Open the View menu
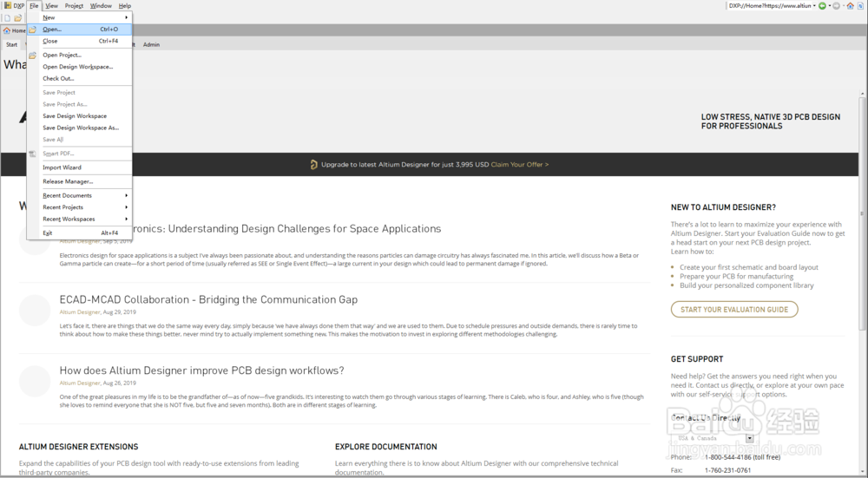The height and width of the screenshot is (478, 868). (51, 5)
